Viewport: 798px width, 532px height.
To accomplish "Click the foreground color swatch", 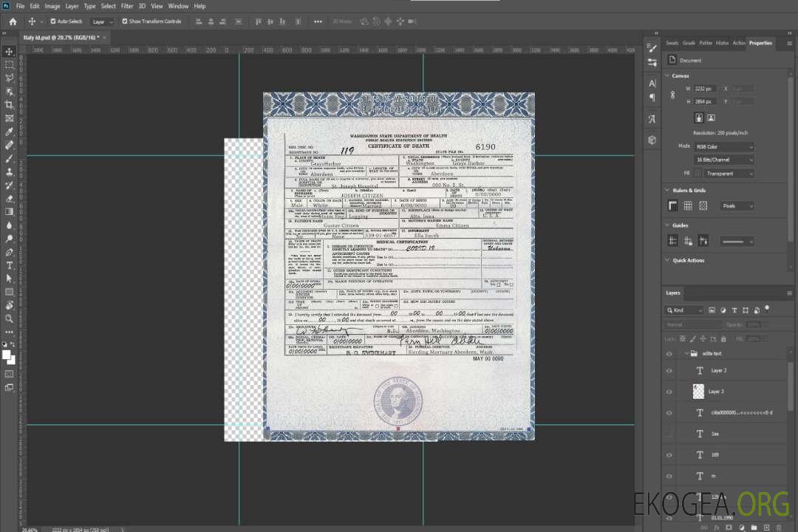I will click(x=6, y=355).
